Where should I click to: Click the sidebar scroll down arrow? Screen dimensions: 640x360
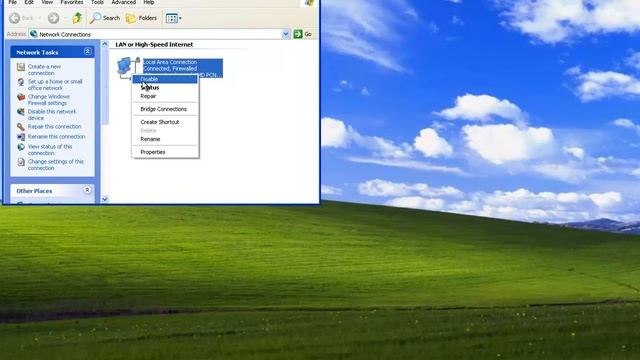105,199
